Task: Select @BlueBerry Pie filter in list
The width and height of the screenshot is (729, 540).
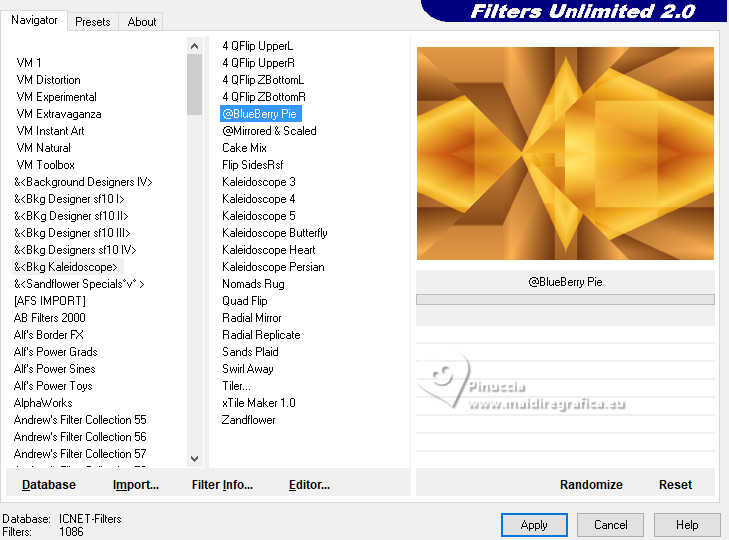Action: pos(260,114)
